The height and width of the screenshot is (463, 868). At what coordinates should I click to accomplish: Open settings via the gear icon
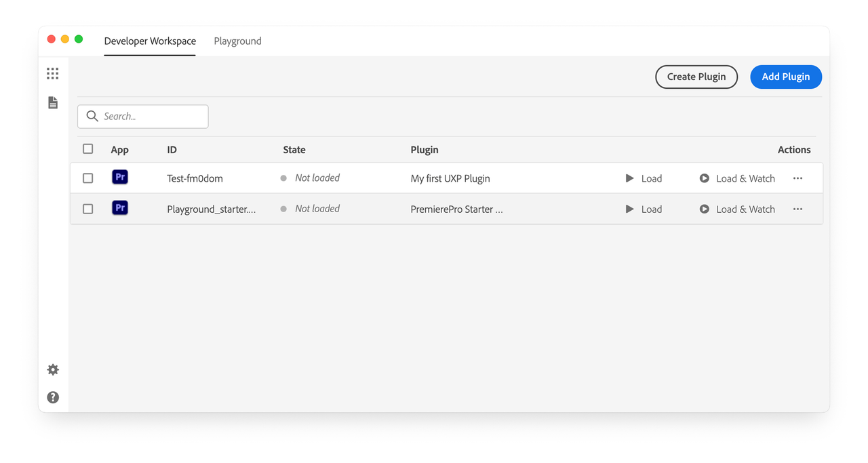(52, 369)
